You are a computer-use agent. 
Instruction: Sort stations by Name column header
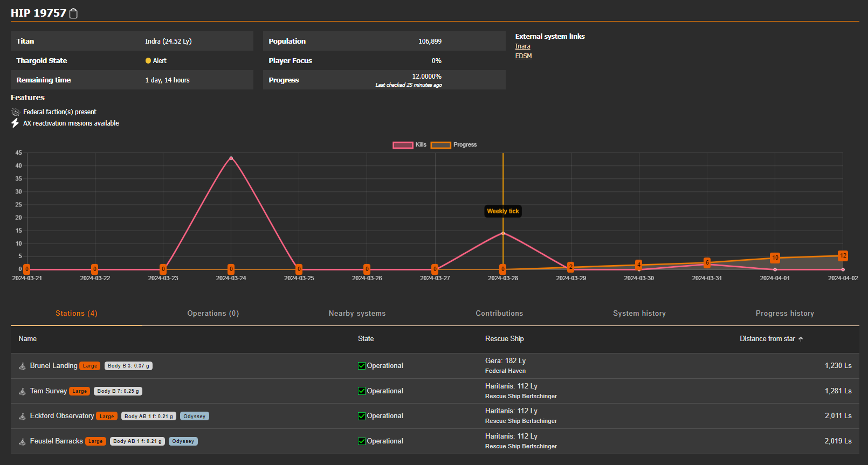(x=27, y=339)
